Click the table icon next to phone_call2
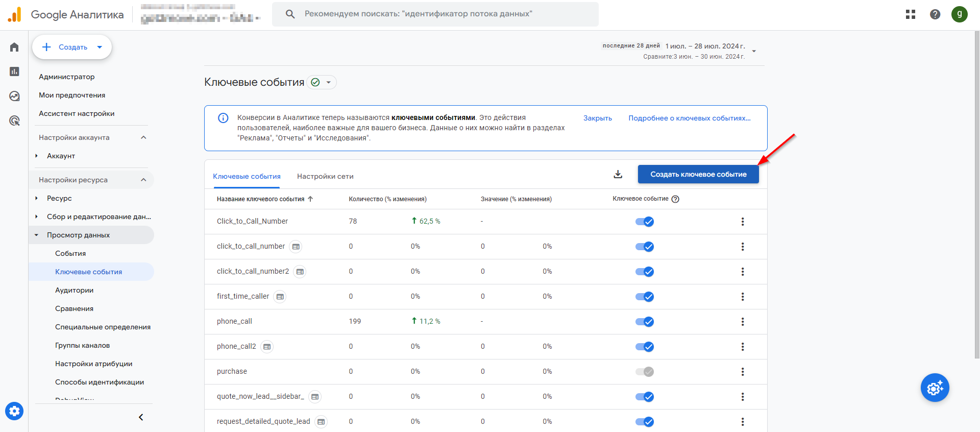 pos(267,347)
